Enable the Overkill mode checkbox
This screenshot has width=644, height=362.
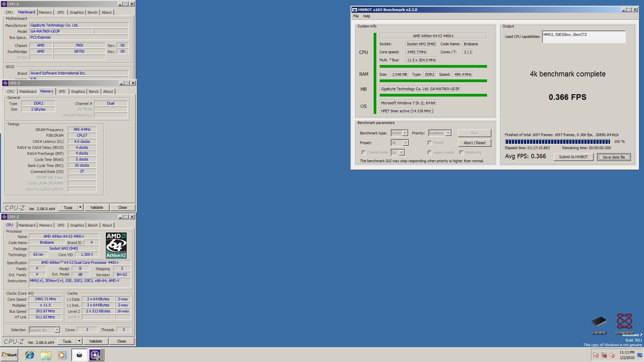coord(363,153)
